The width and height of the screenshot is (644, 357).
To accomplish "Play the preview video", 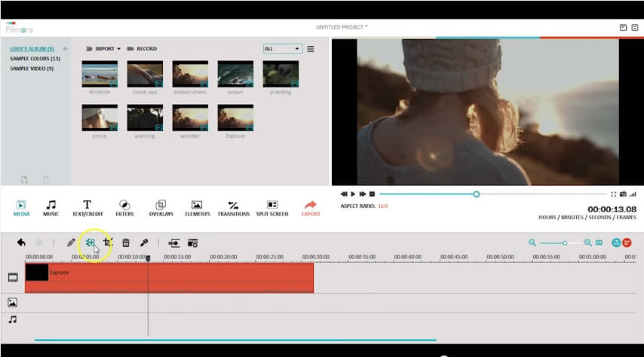I will 353,194.
